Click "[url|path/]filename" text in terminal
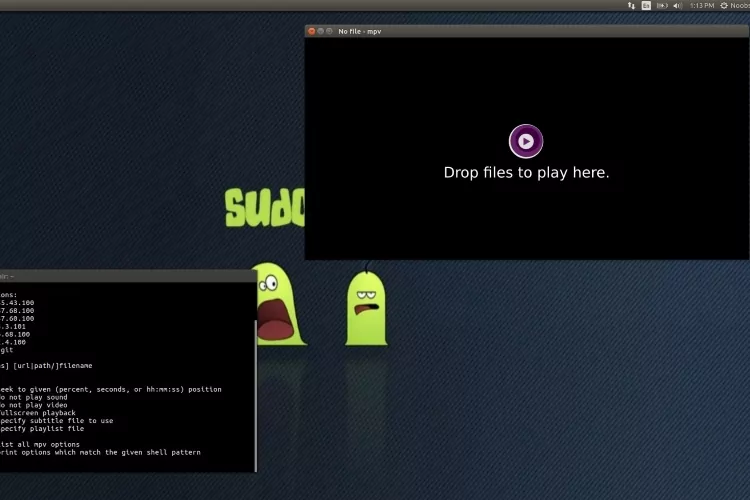 click(53, 366)
